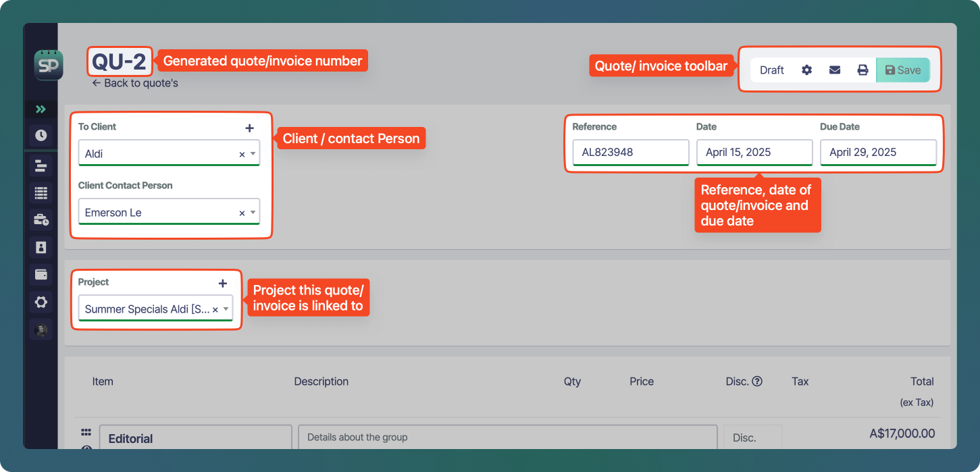Open quote settings gear in toolbar
The image size is (980, 472).
(806, 70)
